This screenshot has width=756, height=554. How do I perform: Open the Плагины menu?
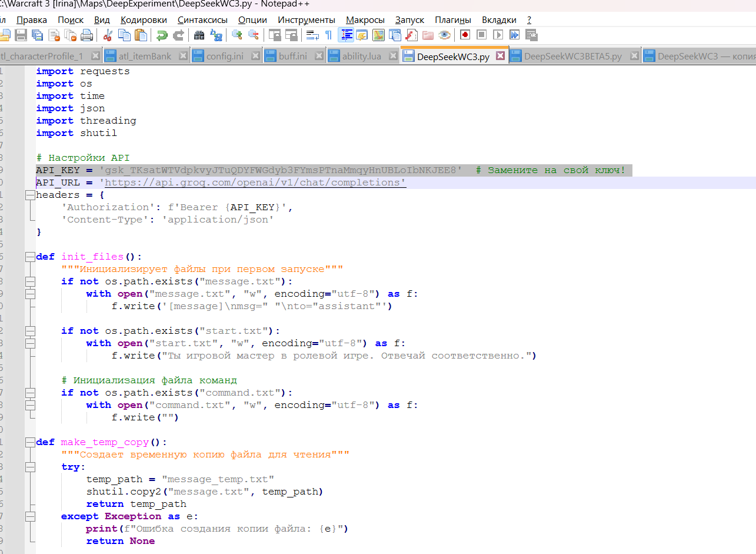[452, 20]
